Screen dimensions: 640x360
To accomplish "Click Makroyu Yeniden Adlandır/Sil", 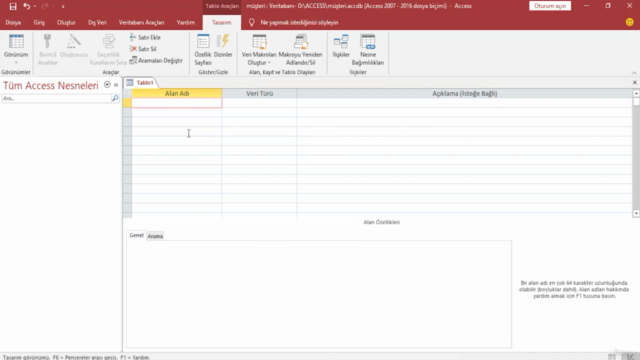I will tap(300, 50).
